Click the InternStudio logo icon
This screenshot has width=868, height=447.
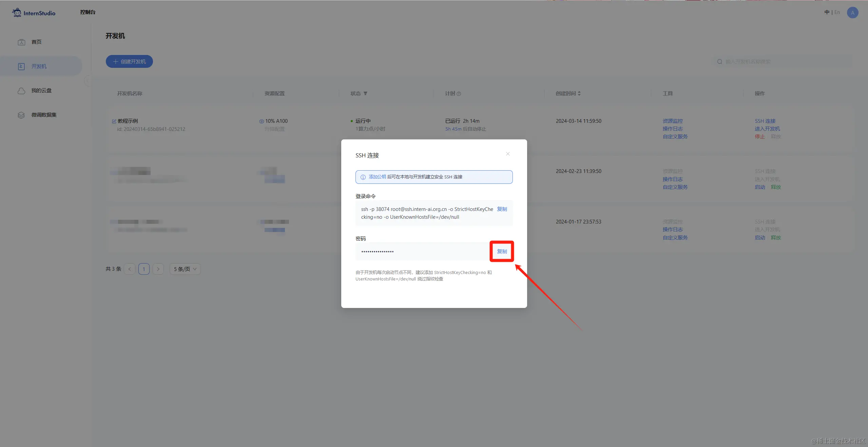click(17, 13)
